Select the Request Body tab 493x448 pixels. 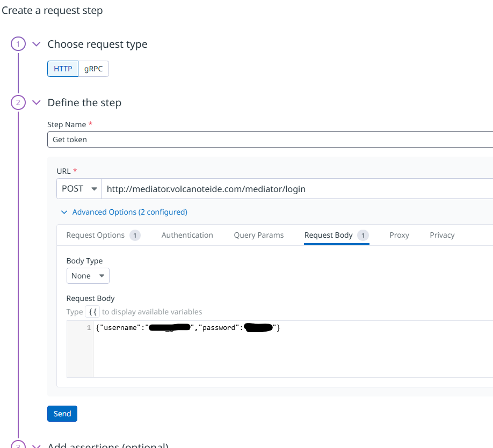point(329,235)
